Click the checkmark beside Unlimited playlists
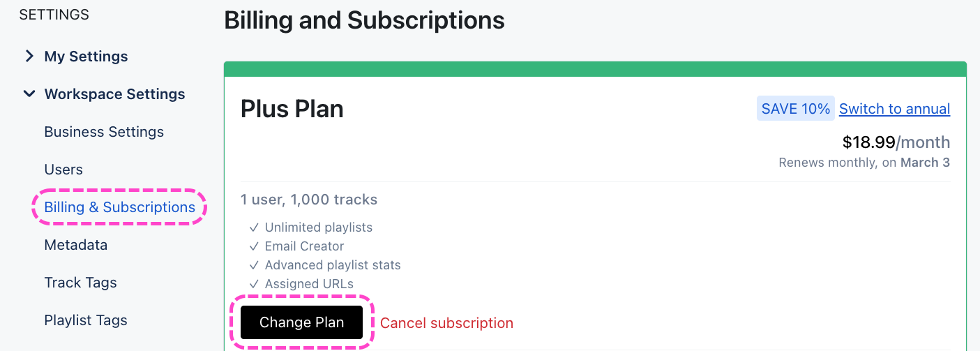980x351 pixels. 254,227
